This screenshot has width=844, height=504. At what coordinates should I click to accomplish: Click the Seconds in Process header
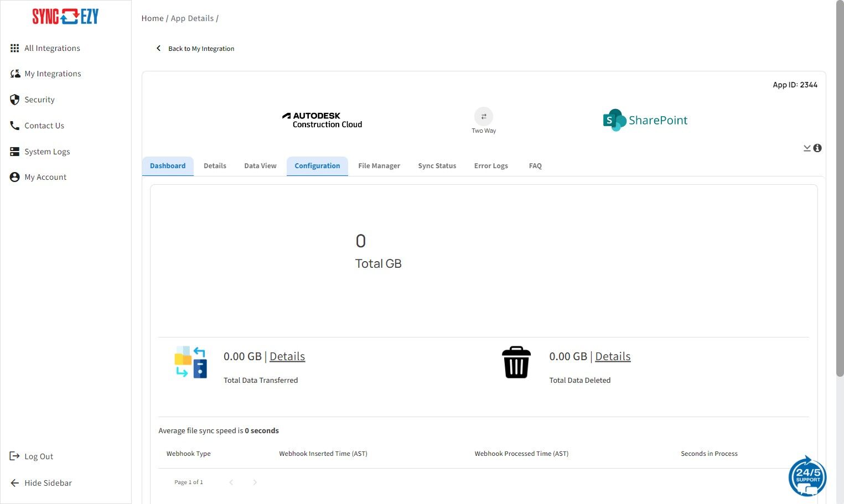click(x=709, y=454)
